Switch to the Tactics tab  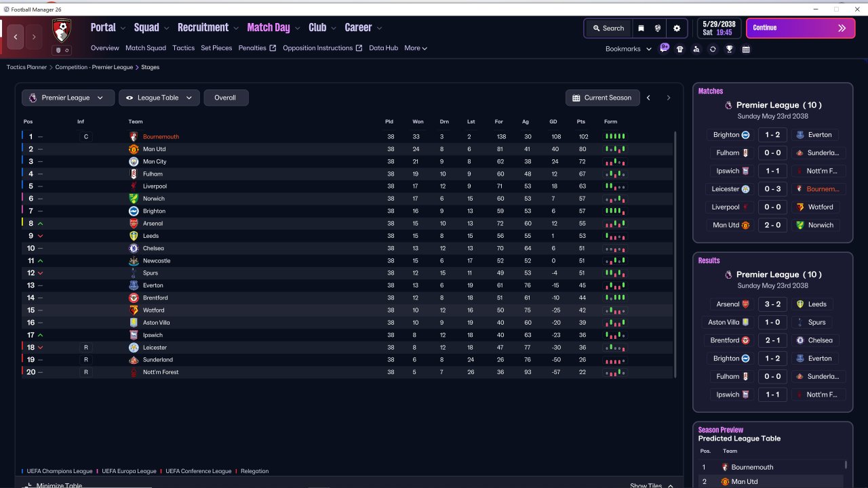coord(184,48)
